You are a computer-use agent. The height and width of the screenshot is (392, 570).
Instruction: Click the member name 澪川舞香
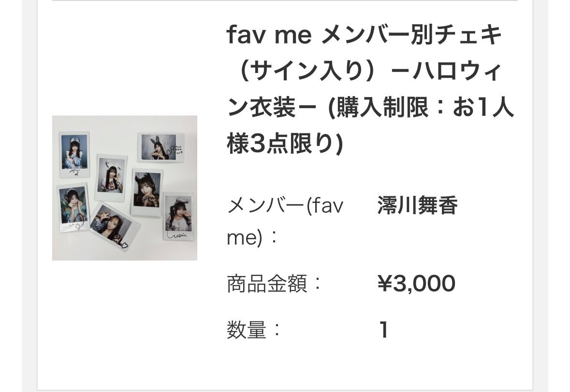pos(417,206)
